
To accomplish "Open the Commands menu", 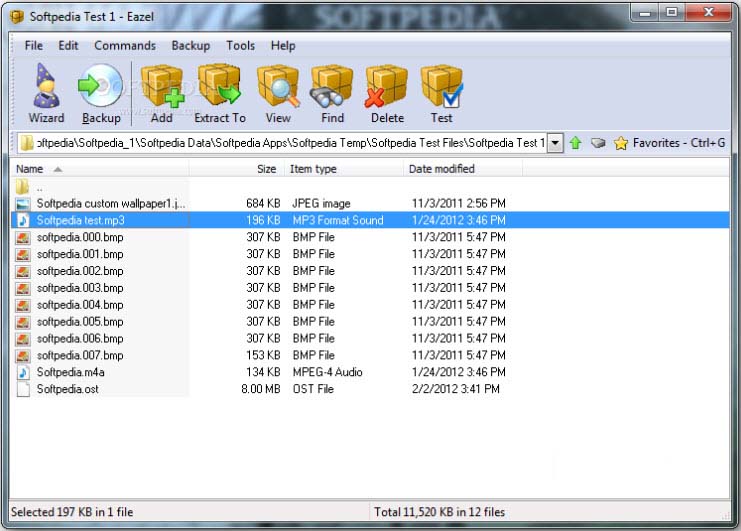I will (125, 45).
